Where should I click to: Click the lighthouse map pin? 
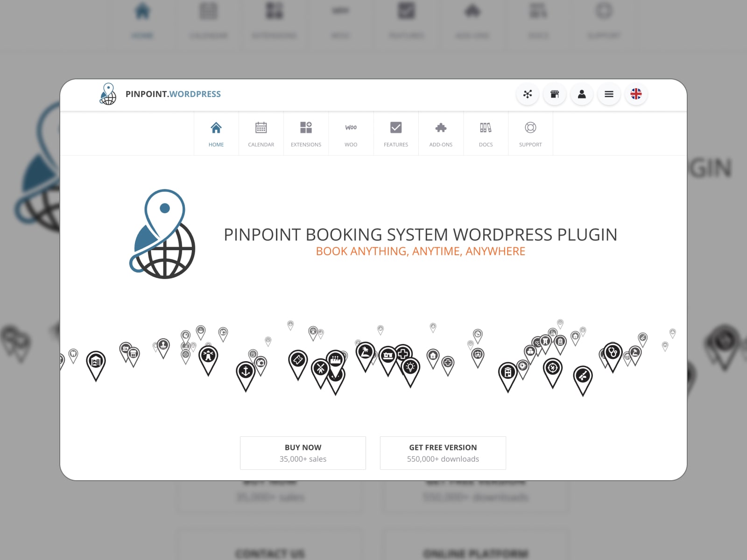[x=208, y=360]
